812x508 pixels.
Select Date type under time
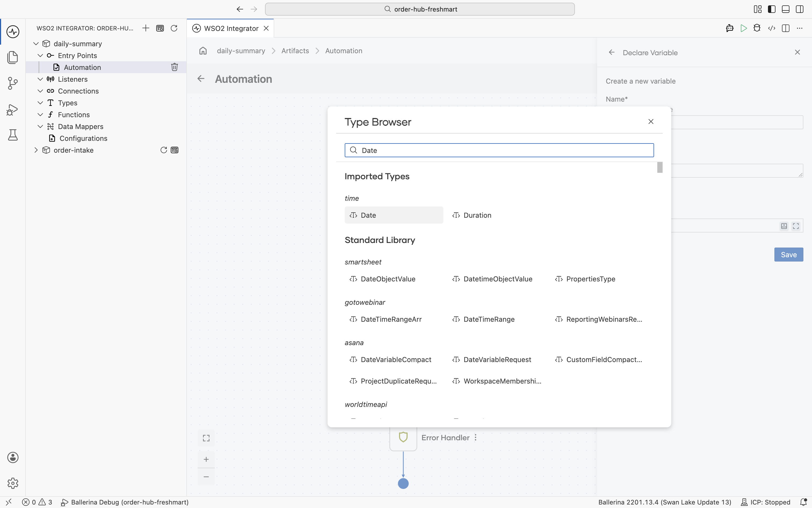pyautogui.click(x=394, y=215)
